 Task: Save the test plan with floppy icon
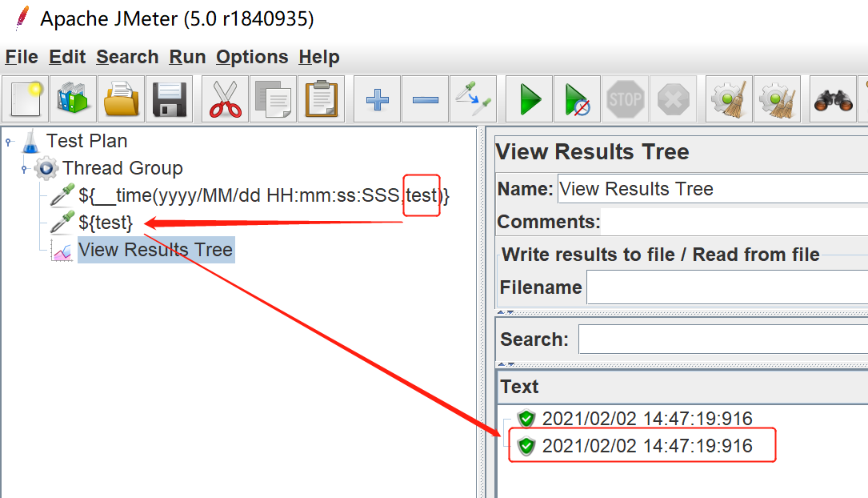click(x=170, y=99)
